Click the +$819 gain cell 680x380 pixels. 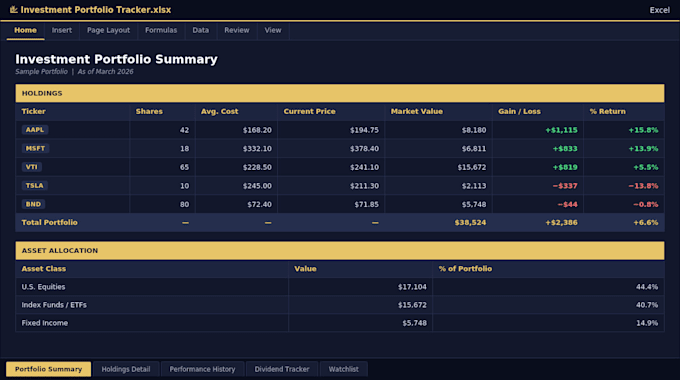tap(538, 167)
